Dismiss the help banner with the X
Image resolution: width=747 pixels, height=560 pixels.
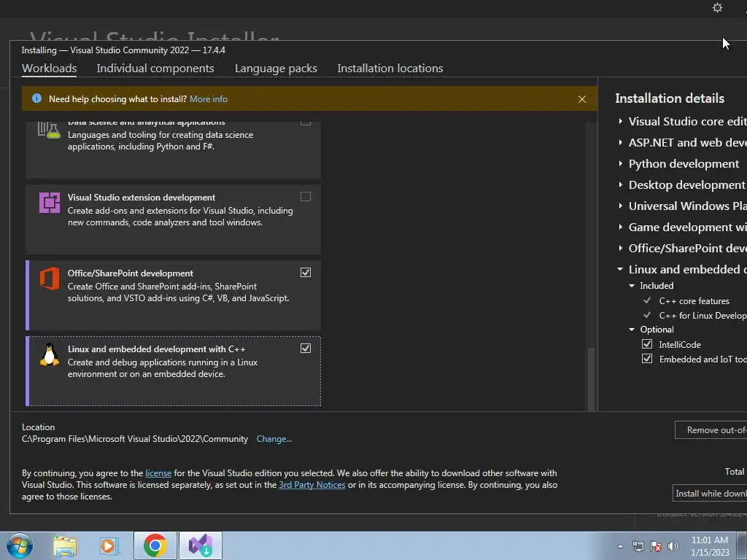click(x=582, y=99)
